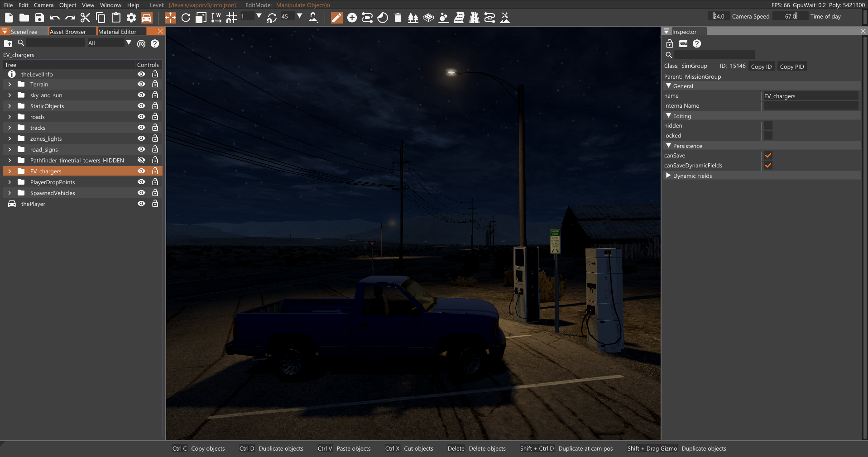Toggle world/local axis alignment icon
The image size is (868, 457).
pyautogui.click(x=216, y=18)
